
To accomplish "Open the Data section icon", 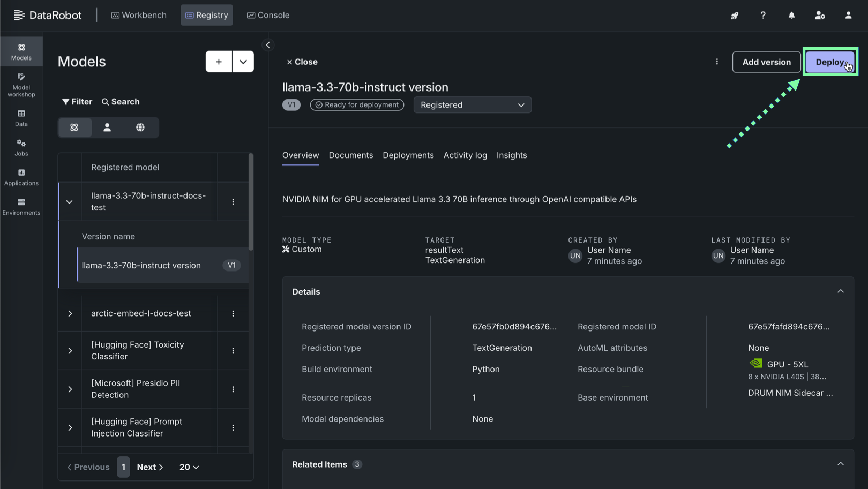I will click(x=21, y=118).
